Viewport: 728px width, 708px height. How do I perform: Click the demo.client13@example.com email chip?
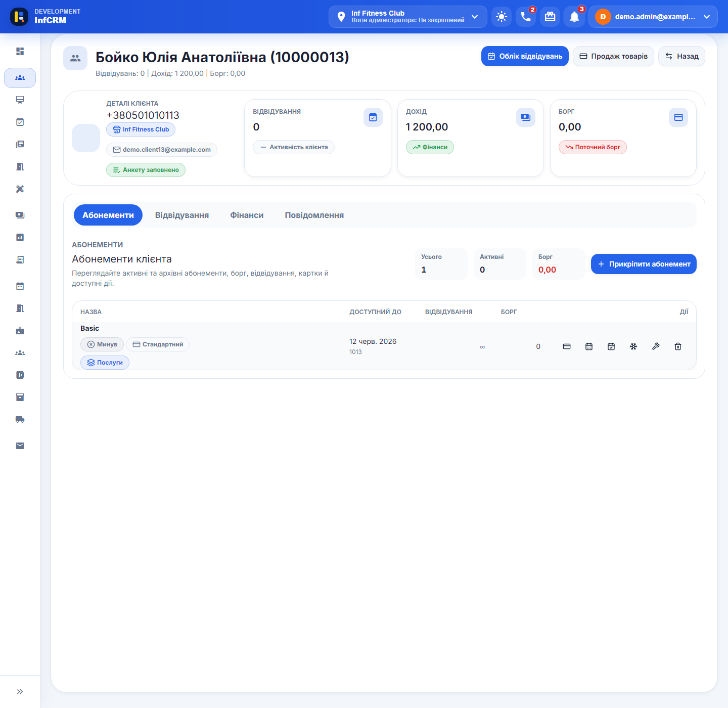tap(162, 150)
